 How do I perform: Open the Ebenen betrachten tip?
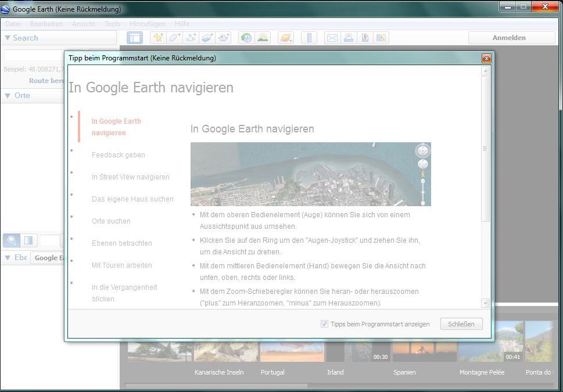point(122,243)
